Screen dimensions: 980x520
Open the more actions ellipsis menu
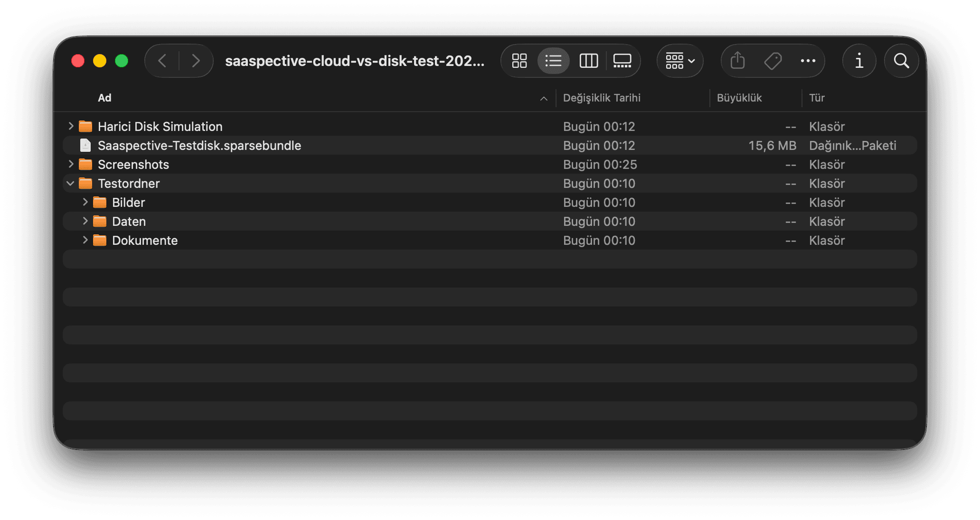point(808,61)
